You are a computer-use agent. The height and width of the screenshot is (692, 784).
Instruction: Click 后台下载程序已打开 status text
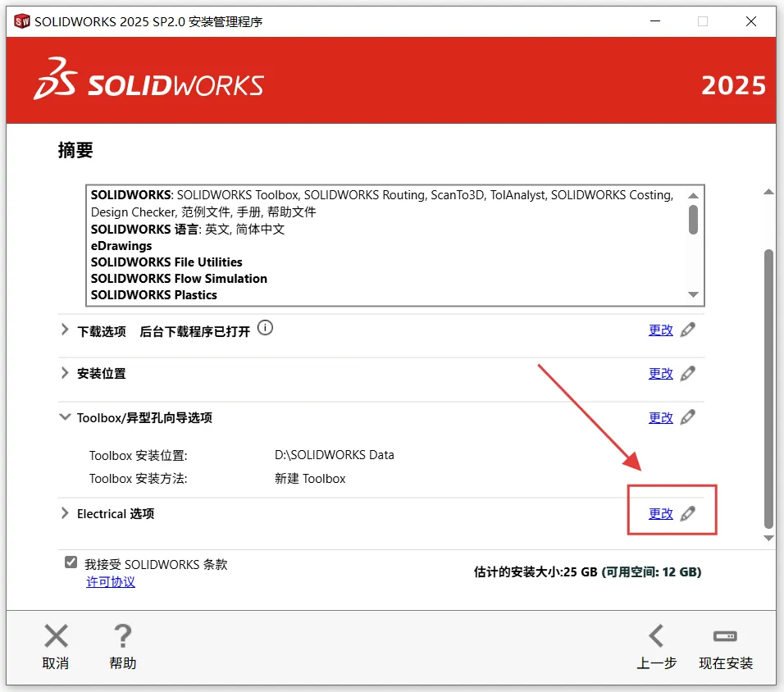pos(195,331)
